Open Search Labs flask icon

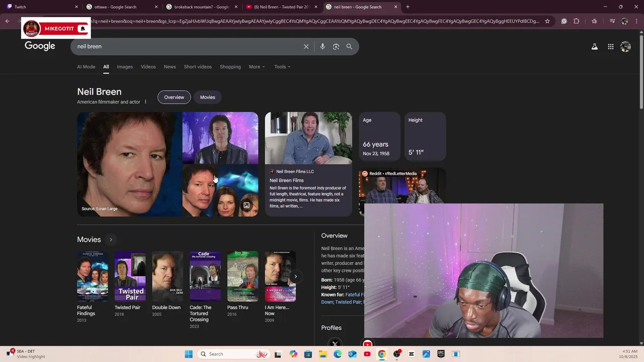pyautogui.click(x=594, y=46)
